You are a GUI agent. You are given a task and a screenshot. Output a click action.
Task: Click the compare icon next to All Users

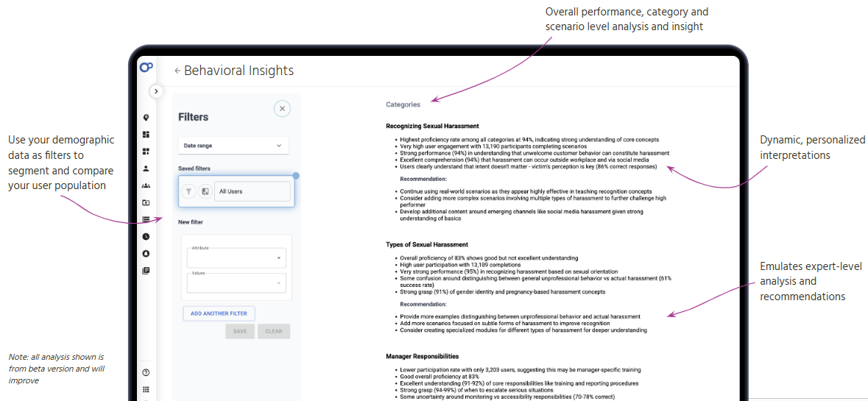pyautogui.click(x=205, y=191)
